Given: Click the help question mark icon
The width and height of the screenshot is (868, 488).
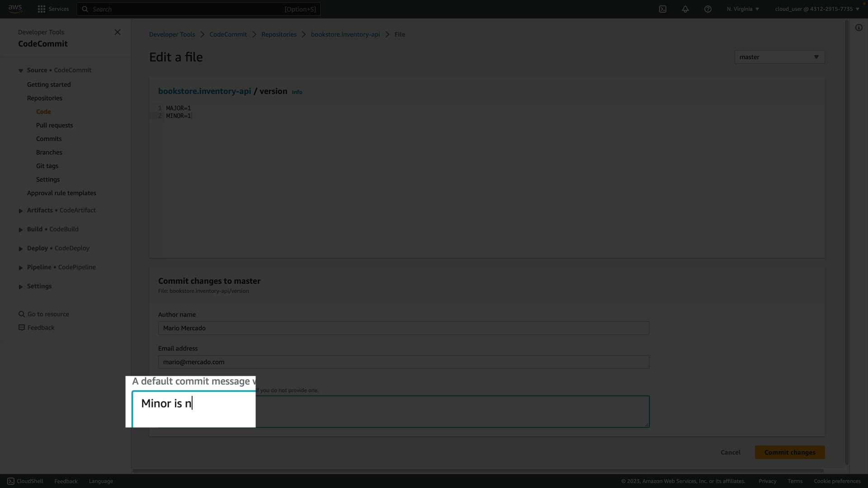Looking at the screenshot, I should pos(708,9).
